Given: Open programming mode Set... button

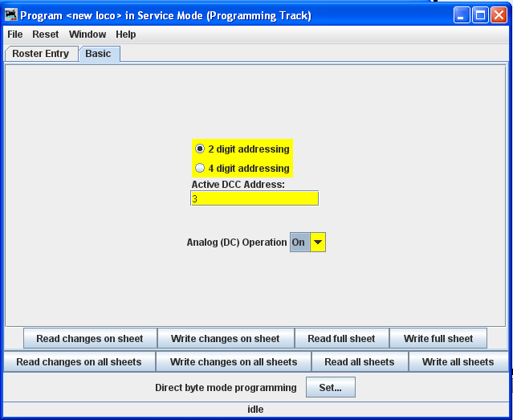Looking at the screenshot, I should click(330, 388).
